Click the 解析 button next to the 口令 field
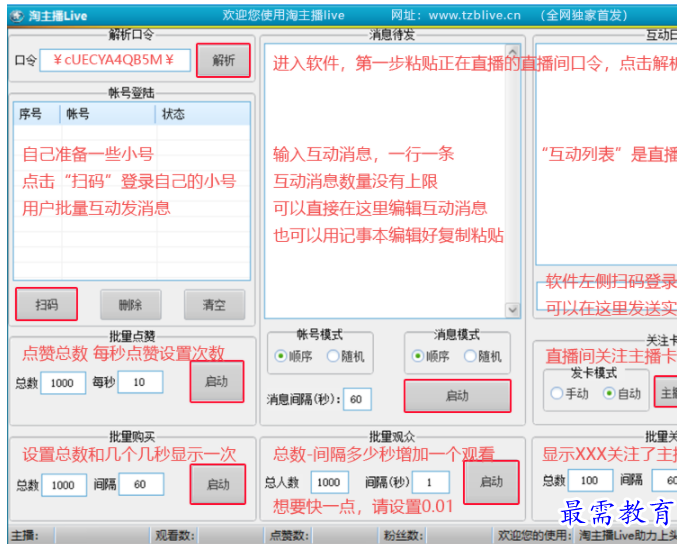The image size is (682, 544). click(224, 60)
